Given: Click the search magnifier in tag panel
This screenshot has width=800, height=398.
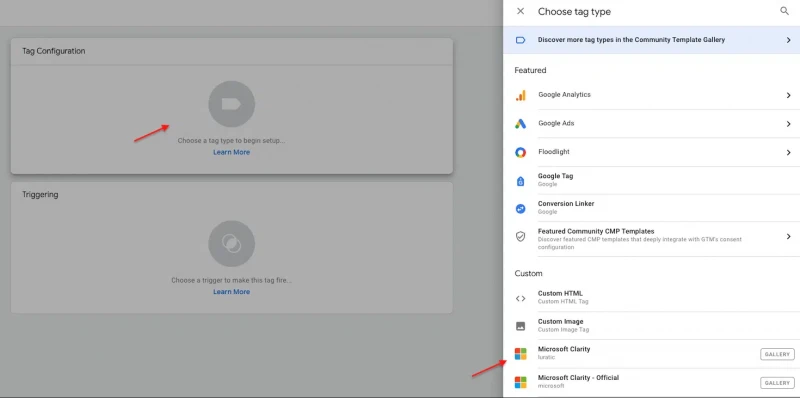Looking at the screenshot, I should pos(784,11).
